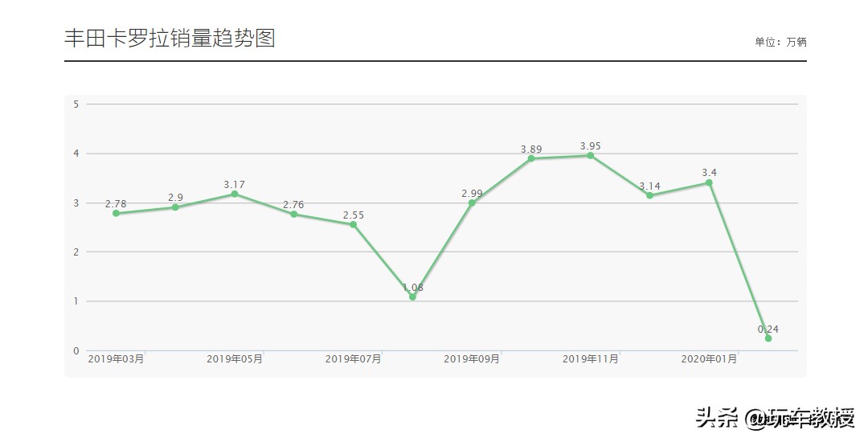Image resolution: width=868 pixels, height=442 pixels.
Task: Click the y-axis value 0
Action: pyautogui.click(x=76, y=350)
